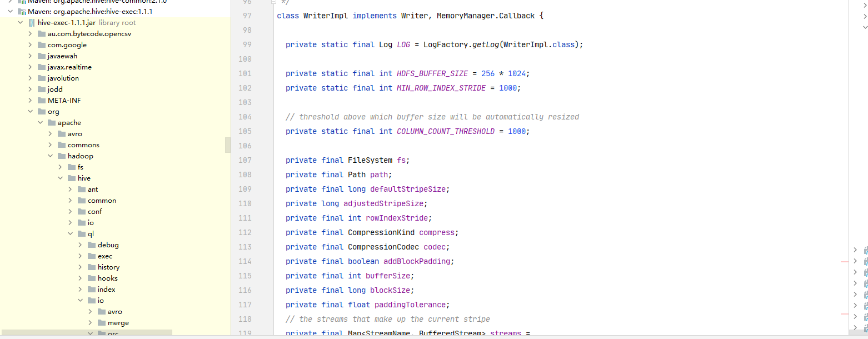Image resolution: width=868 pixels, height=339 pixels.
Task: Select the conf item in the project tree
Action: 94,211
